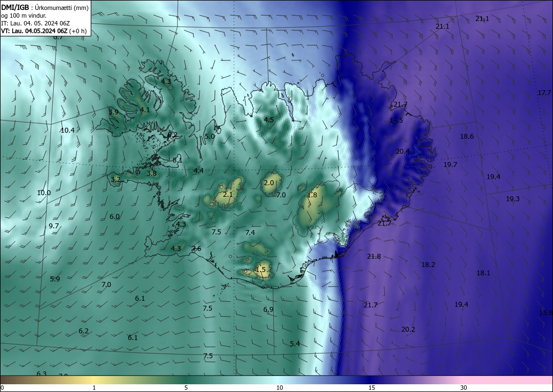The height and width of the screenshot is (392, 553).
Task: Click the 3.2 value at Snæfellsnes tip
Action: click(x=116, y=180)
